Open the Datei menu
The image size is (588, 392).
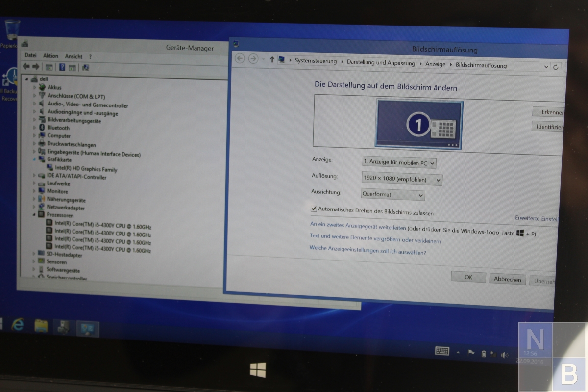pyautogui.click(x=30, y=55)
